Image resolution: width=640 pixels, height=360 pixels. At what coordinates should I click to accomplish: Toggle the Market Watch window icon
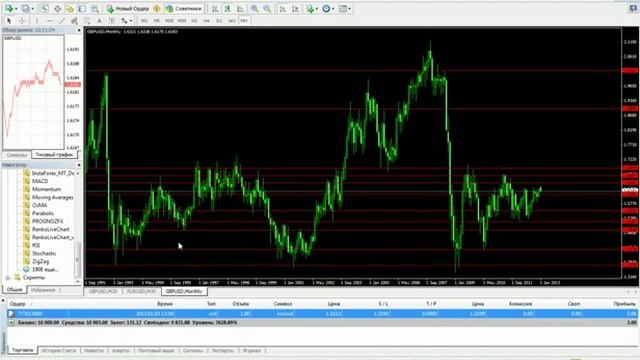tap(45, 9)
